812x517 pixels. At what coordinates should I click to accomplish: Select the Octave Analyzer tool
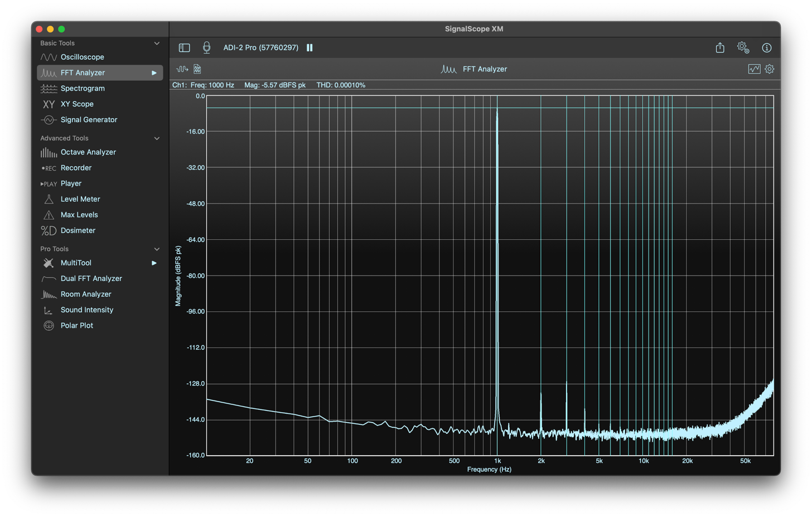tap(88, 152)
